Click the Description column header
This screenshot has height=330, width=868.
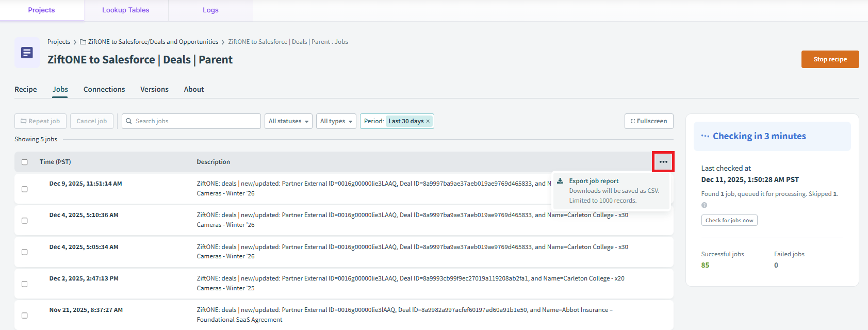coord(214,162)
